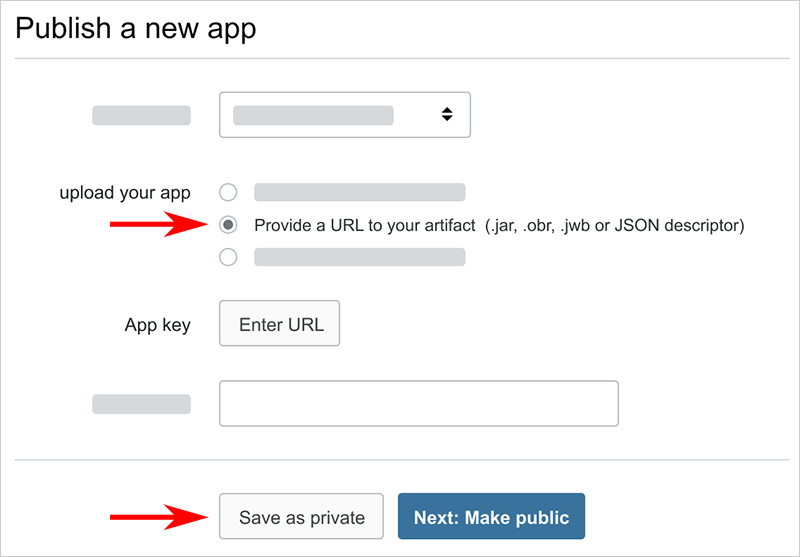This screenshot has height=557, width=800.
Task: Click the gray placeholder label left of the dropdown
Action: coord(141,115)
